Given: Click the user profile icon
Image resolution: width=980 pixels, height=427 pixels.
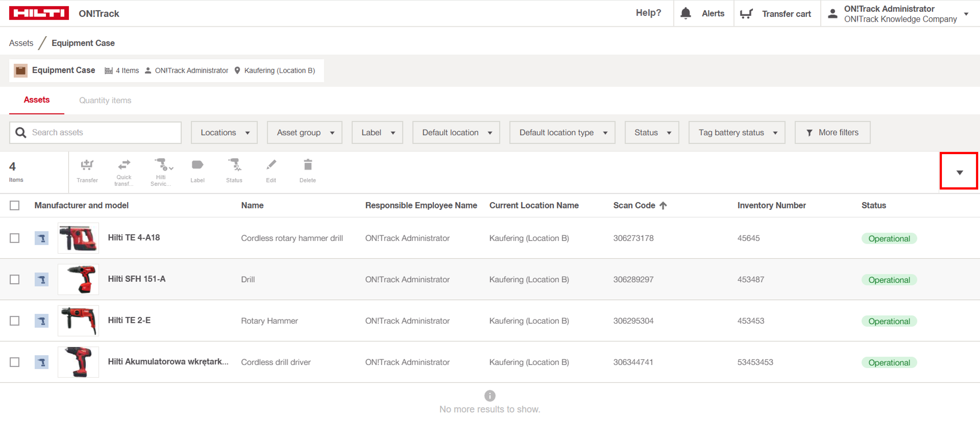Looking at the screenshot, I should pyautogui.click(x=832, y=14).
